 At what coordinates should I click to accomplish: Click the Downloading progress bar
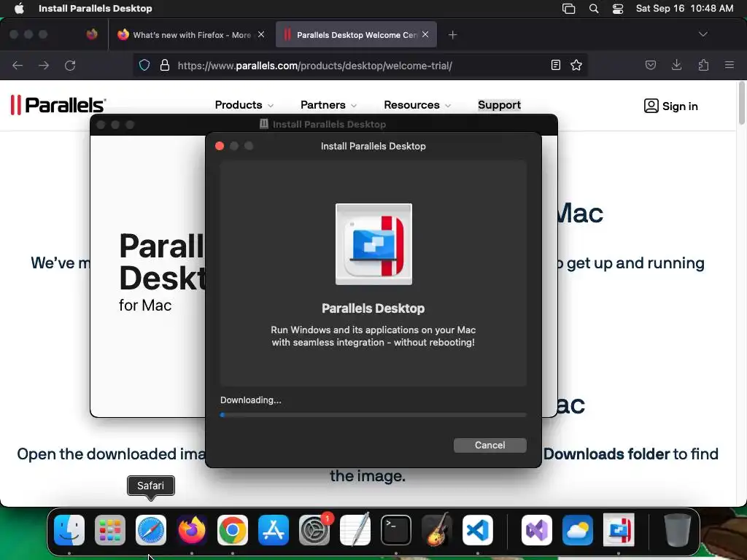373,415
